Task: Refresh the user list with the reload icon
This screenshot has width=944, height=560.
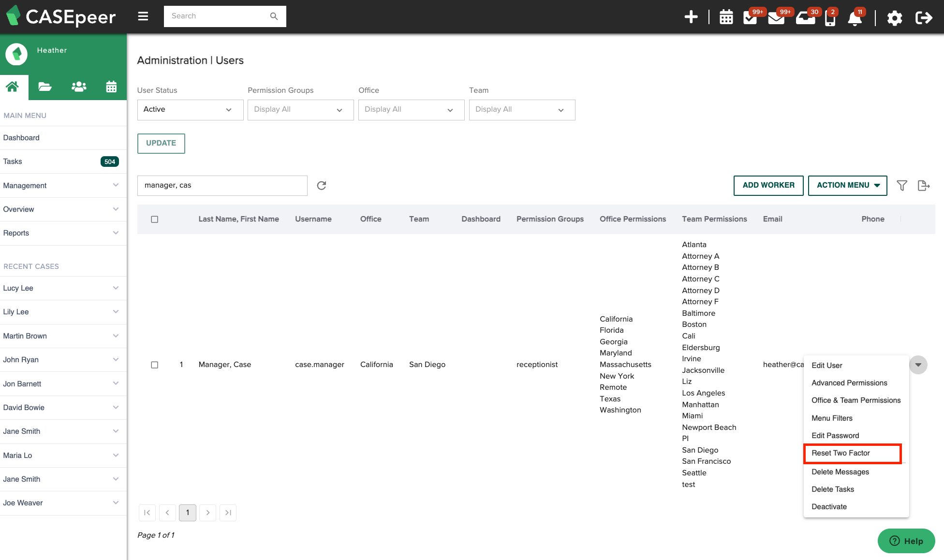Action: coord(322,185)
